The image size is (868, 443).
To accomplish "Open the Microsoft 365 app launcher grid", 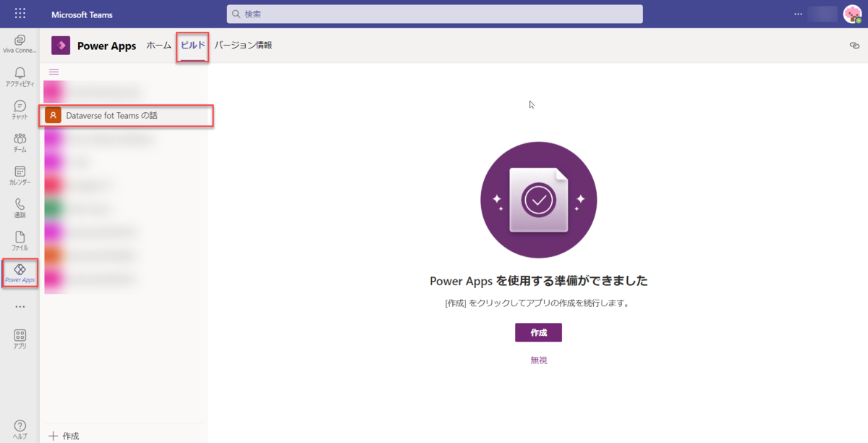I will pos(20,14).
